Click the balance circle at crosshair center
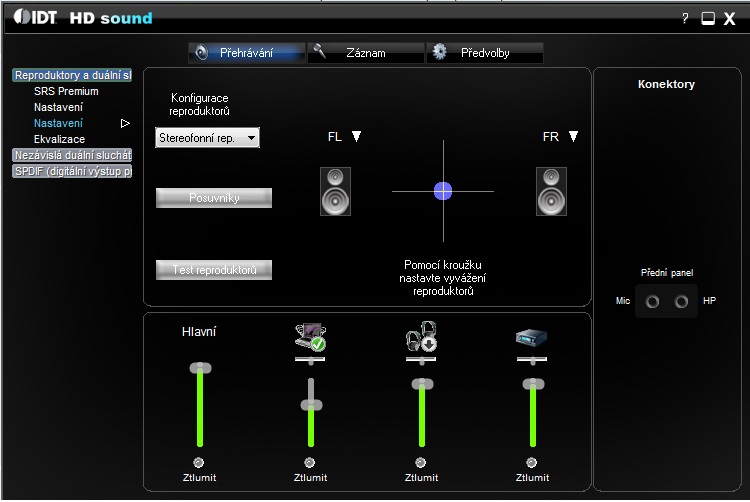The height and width of the screenshot is (502, 750). [x=443, y=191]
